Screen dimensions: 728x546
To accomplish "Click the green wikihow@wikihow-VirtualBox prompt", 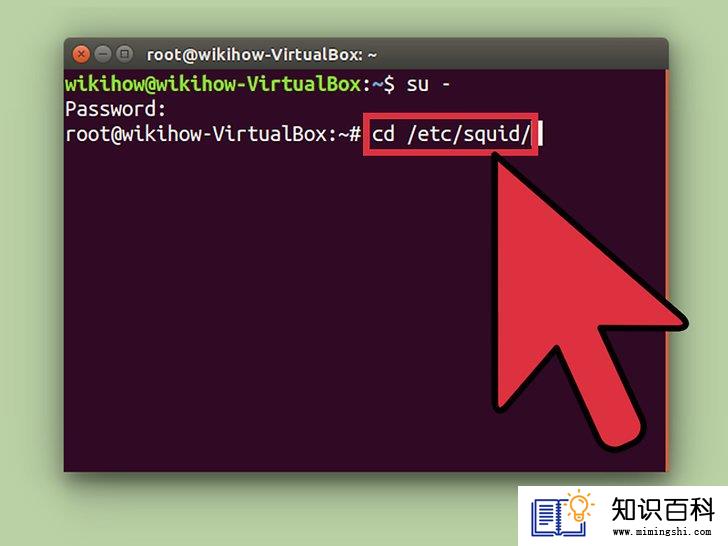I will pos(213,84).
